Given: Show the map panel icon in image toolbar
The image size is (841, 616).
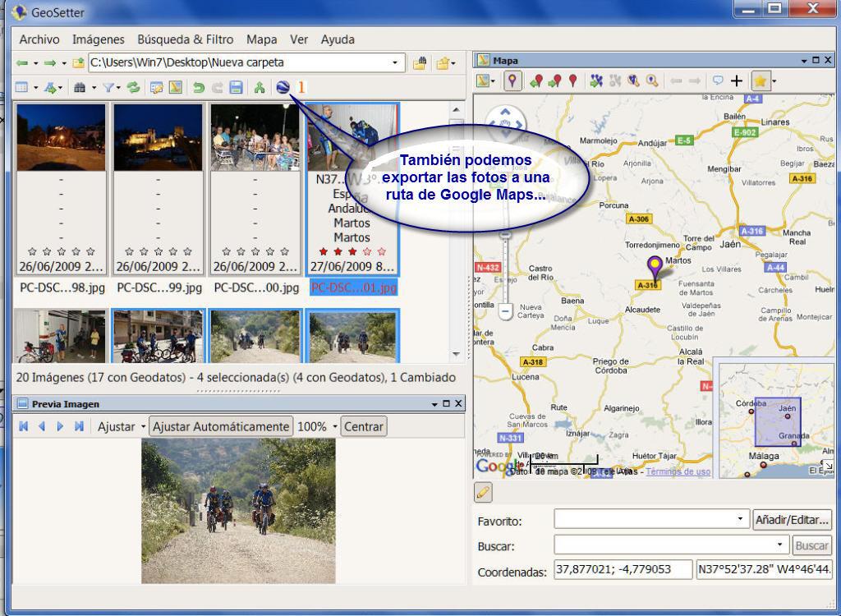Looking at the screenshot, I should coord(176,87).
